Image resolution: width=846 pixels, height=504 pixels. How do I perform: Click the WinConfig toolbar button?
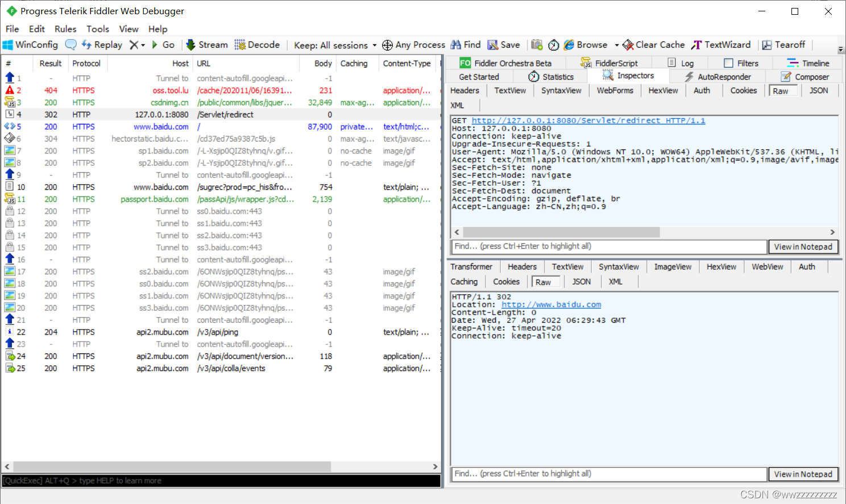30,45
